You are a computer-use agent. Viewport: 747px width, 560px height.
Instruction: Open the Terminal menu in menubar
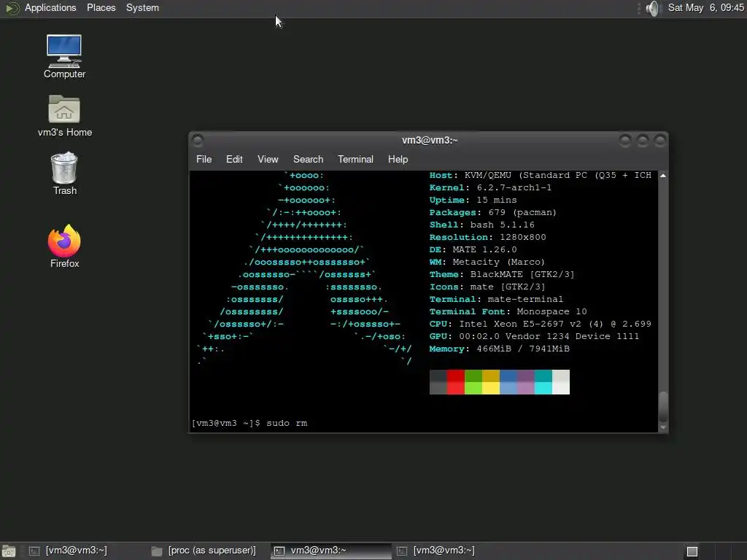pos(355,159)
